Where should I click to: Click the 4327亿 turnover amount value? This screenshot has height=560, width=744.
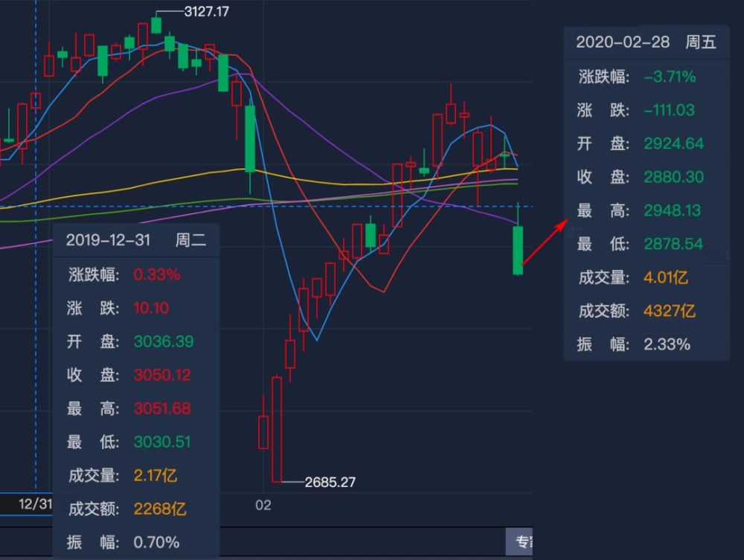coord(670,310)
